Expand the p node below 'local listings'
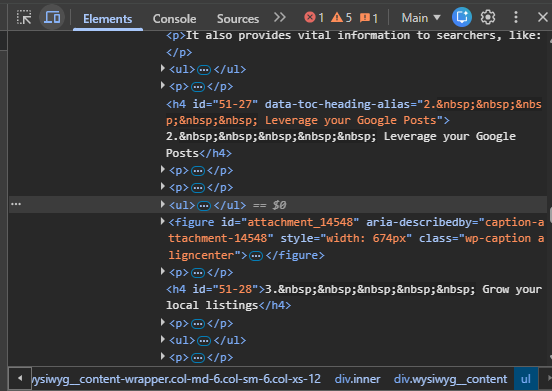Image resolution: width=552 pixels, height=391 pixels. [163, 322]
